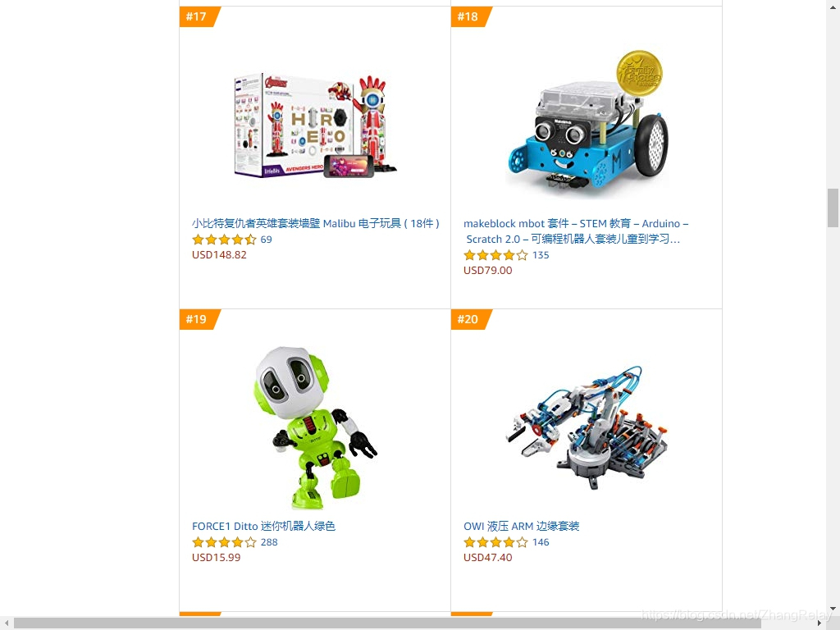
Task: Click star rating of OWI ARM kit
Action: pyautogui.click(x=496, y=542)
